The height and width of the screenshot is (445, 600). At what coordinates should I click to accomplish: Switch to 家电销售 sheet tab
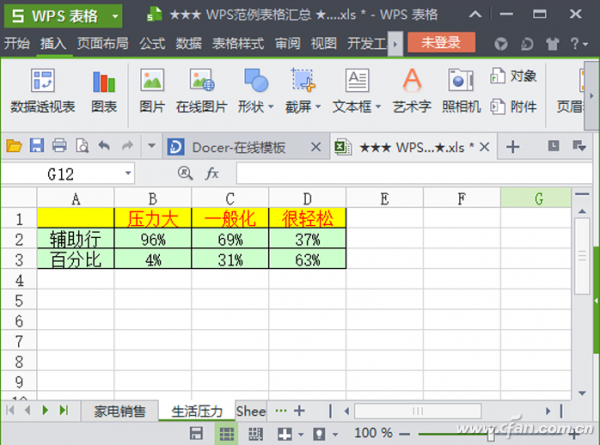pos(120,411)
